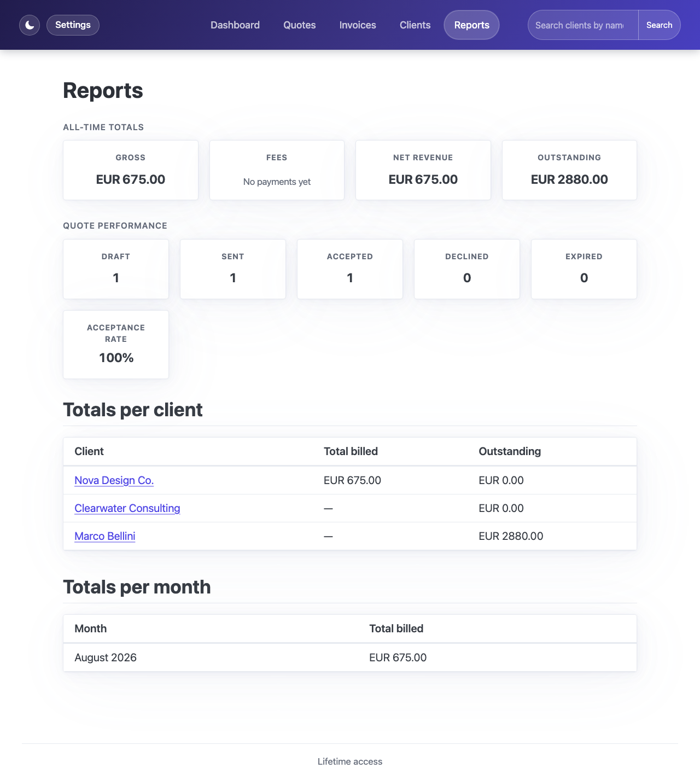Click the Draft quotes count card
Viewport: 700px width, 780px height.
point(116,269)
